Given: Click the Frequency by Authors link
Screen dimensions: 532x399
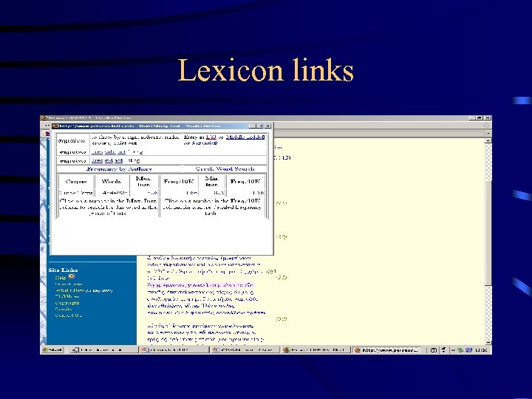Looking at the screenshot, I should click(x=119, y=168).
